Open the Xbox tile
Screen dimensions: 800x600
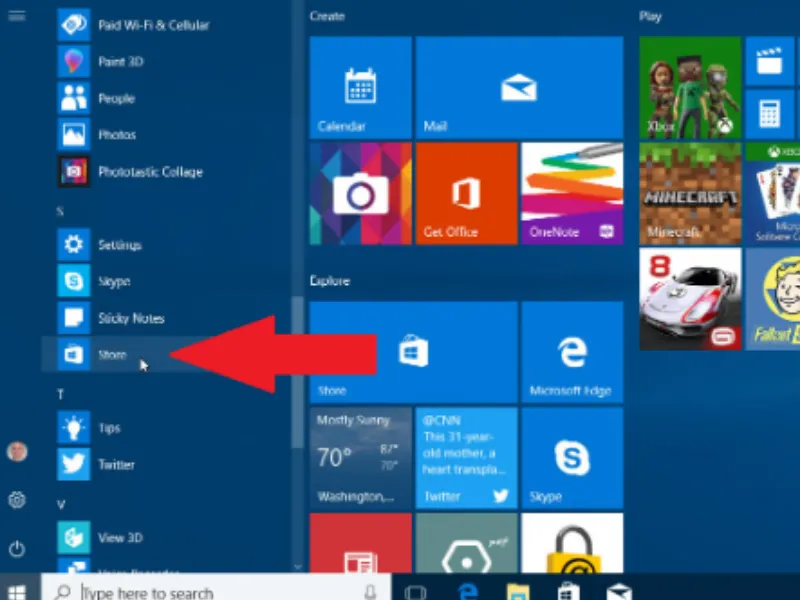click(x=690, y=88)
